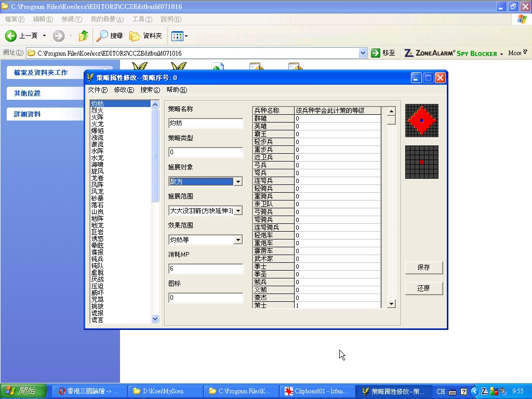This screenshot has height=399, width=532.
Task: Open the Views layout icon
Action: point(177,36)
